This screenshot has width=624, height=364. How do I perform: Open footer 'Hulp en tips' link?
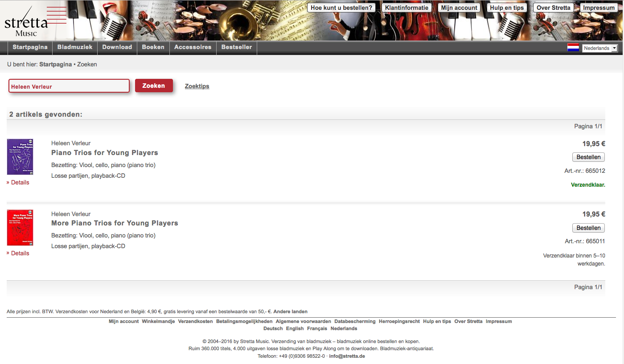pos(437,321)
